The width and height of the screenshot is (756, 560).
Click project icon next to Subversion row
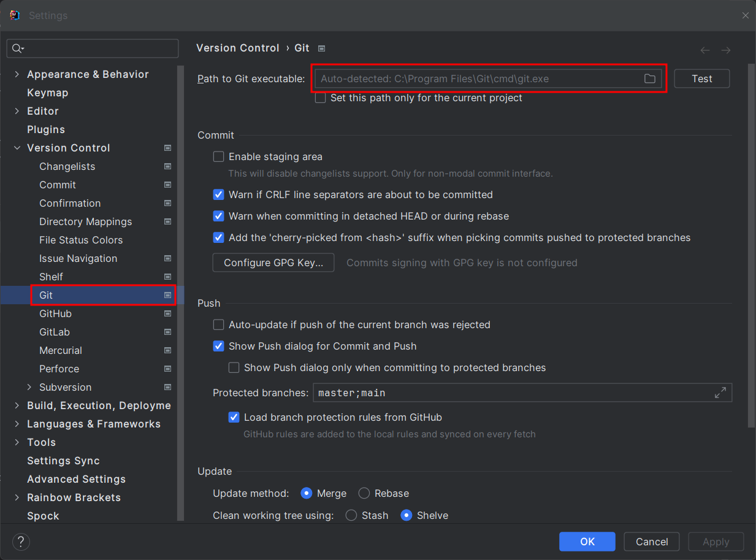pyautogui.click(x=167, y=387)
